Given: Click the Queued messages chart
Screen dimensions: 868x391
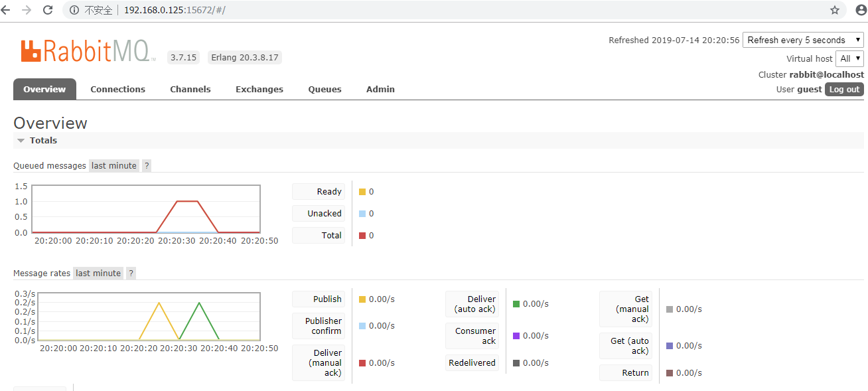Looking at the screenshot, I should click(146, 209).
